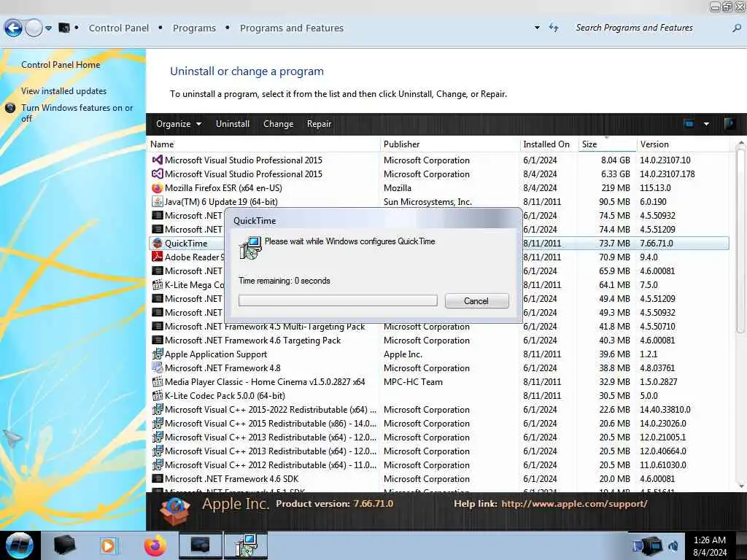
Task: Open Control Panel Home link
Action: coord(61,65)
